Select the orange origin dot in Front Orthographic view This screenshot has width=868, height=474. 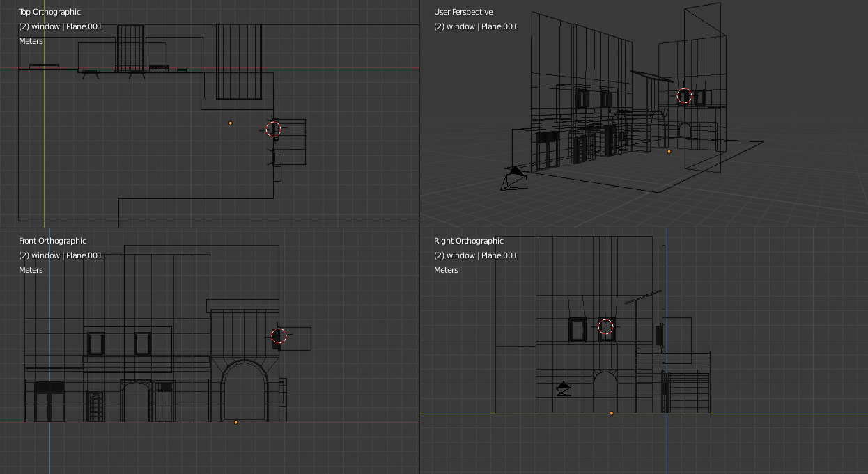pos(235,422)
